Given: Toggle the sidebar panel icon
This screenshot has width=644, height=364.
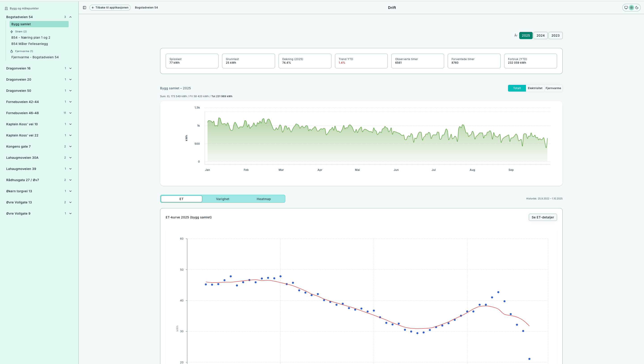Looking at the screenshot, I should [x=84, y=8].
